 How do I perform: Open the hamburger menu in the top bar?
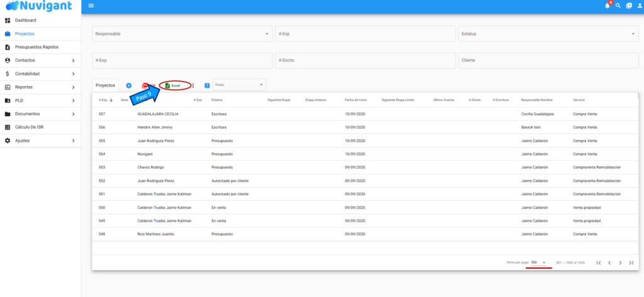coord(91,6)
